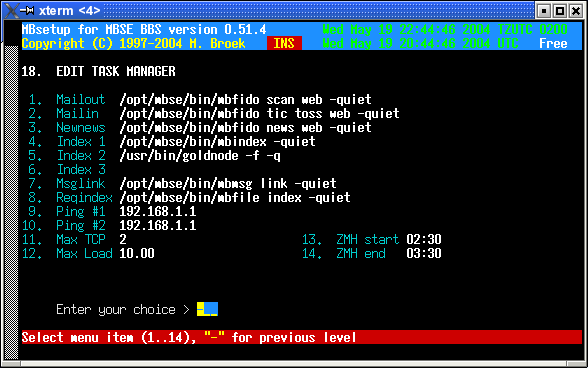Click the mbfido news web -quiet command
The image size is (588, 368).
pyautogui.click(x=246, y=128)
